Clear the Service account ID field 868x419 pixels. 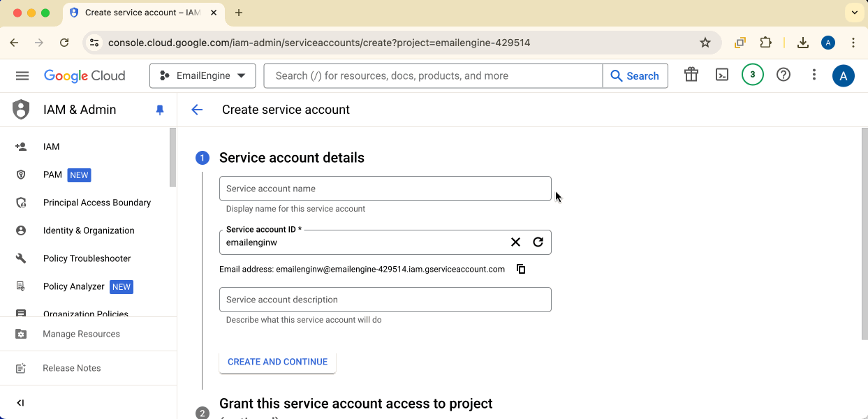[515, 242]
